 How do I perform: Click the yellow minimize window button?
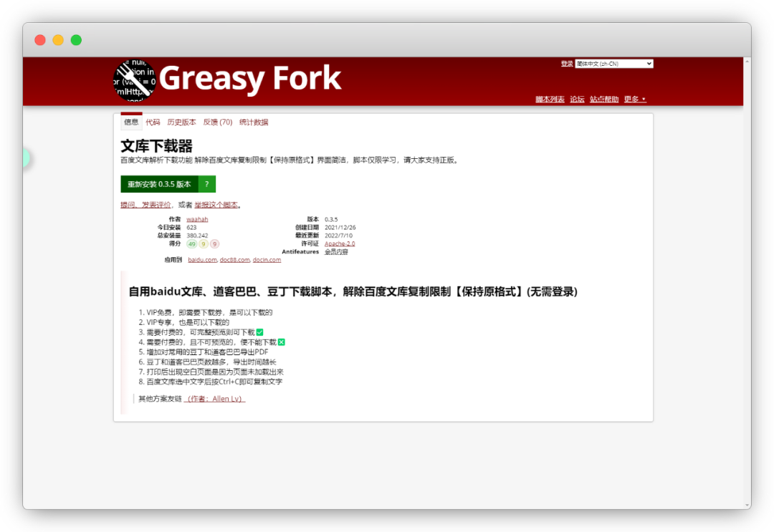coord(58,40)
